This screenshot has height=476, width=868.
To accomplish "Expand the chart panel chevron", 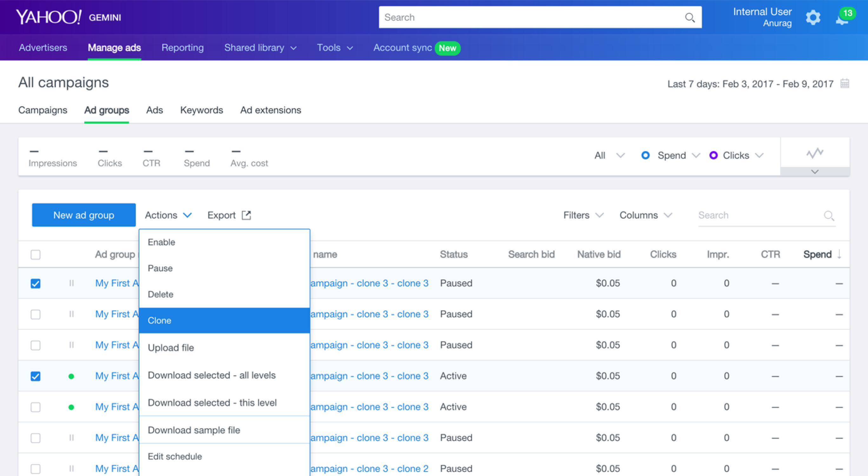I will point(815,171).
